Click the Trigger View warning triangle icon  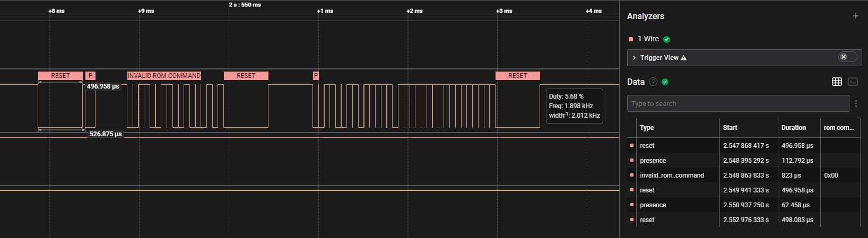[683, 58]
